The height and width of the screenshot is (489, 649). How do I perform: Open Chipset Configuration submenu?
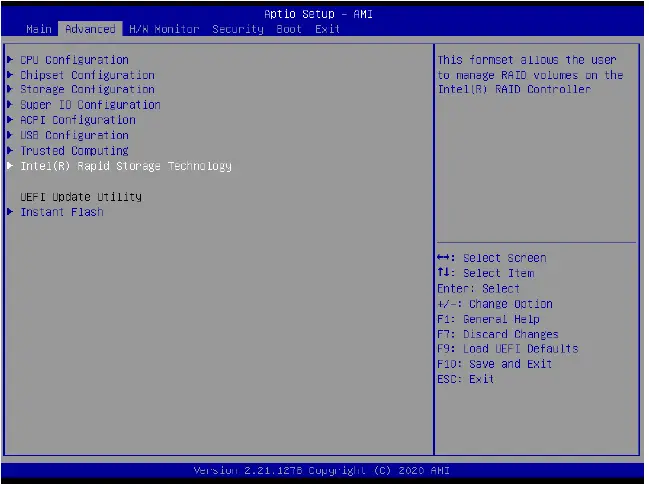tap(87, 75)
